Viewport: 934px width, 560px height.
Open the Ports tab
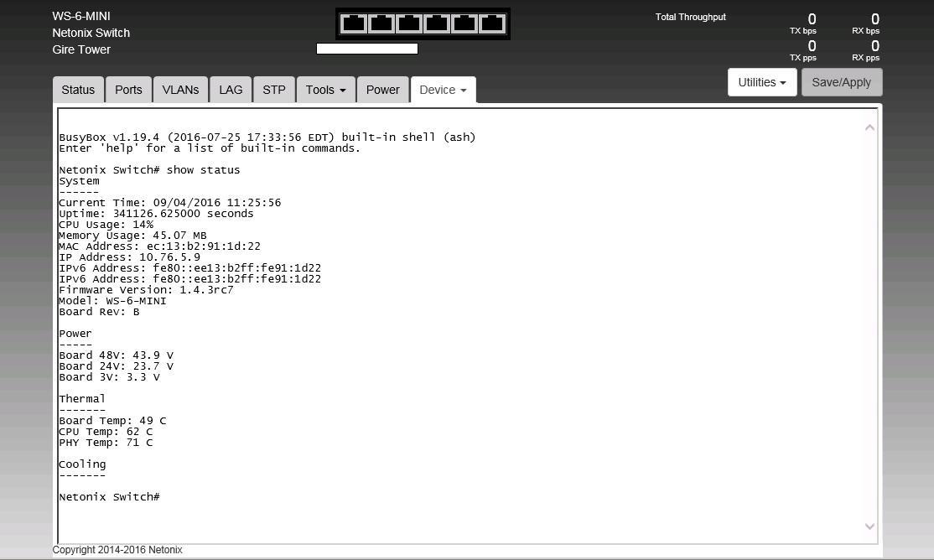(x=128, y=90)
